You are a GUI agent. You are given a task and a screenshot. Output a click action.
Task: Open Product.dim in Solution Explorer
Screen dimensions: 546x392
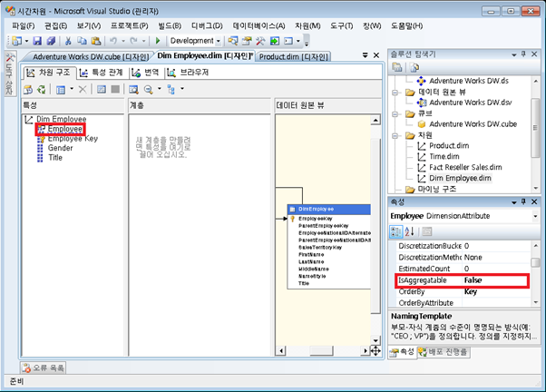pyautogui.click(x=449, y=146)
